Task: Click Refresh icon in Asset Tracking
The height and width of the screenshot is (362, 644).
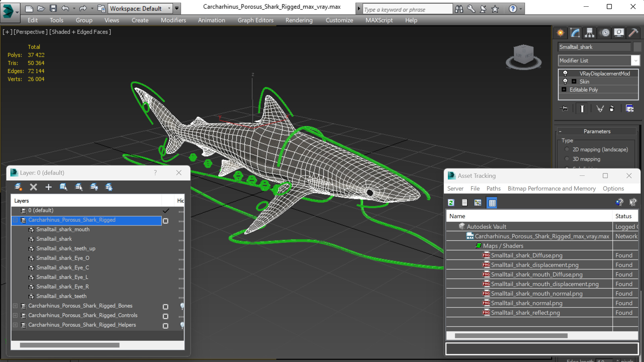Action: click(451, 203)
